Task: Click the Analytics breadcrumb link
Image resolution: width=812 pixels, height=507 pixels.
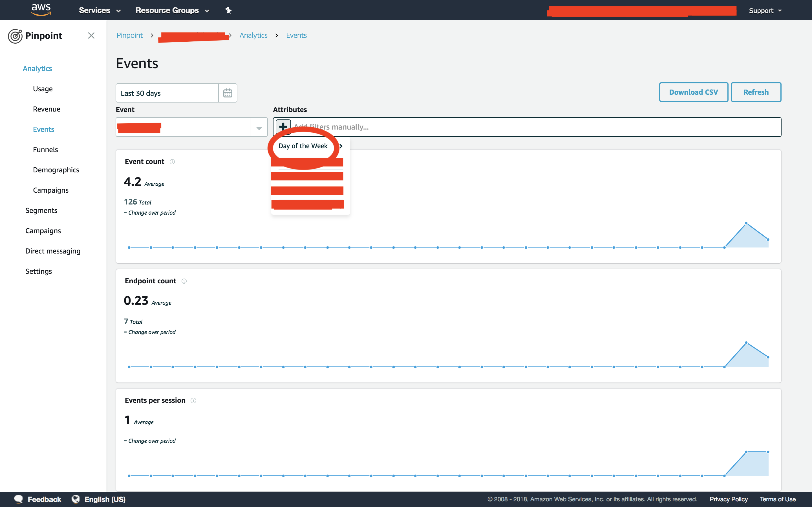Action: coord(253,35)
